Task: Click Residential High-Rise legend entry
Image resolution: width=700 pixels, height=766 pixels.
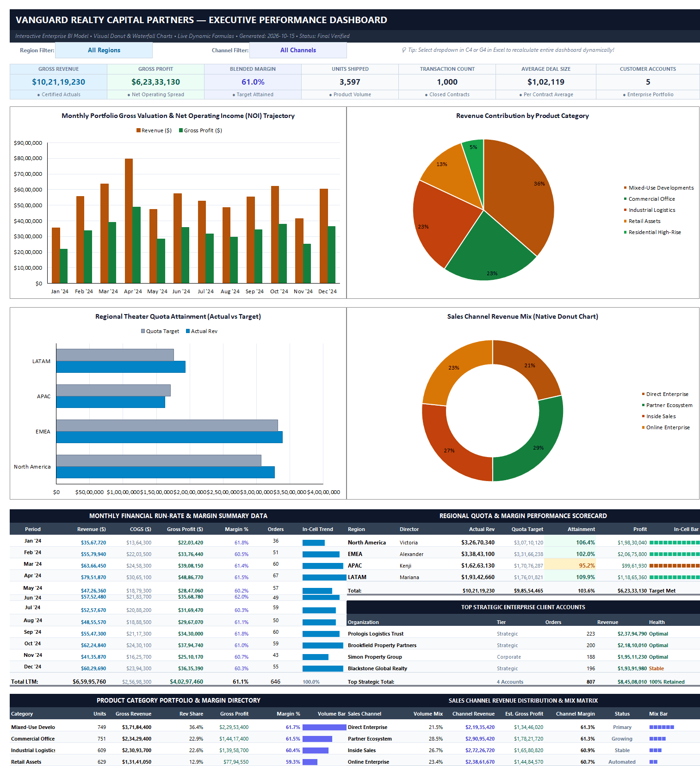Action: [x=652, y=232]
